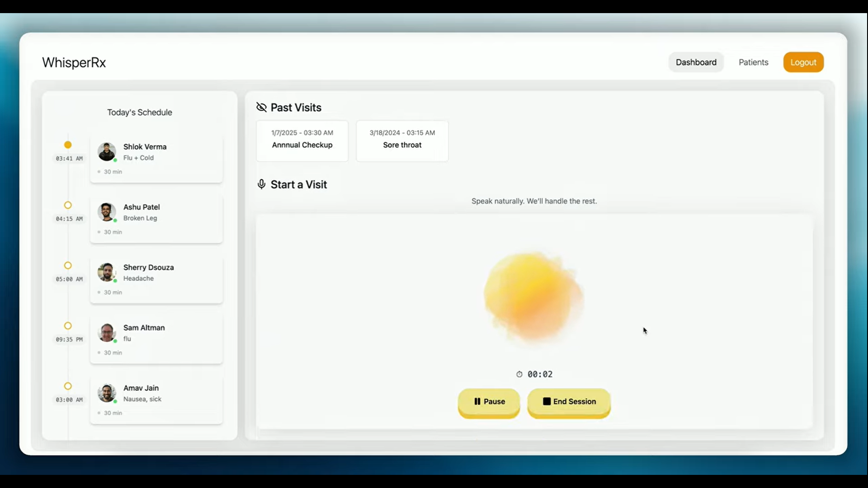This screenshot has width=868, height=488.
Task: Click Shlok Verma's avatar photo
Action: coord(107,152)
